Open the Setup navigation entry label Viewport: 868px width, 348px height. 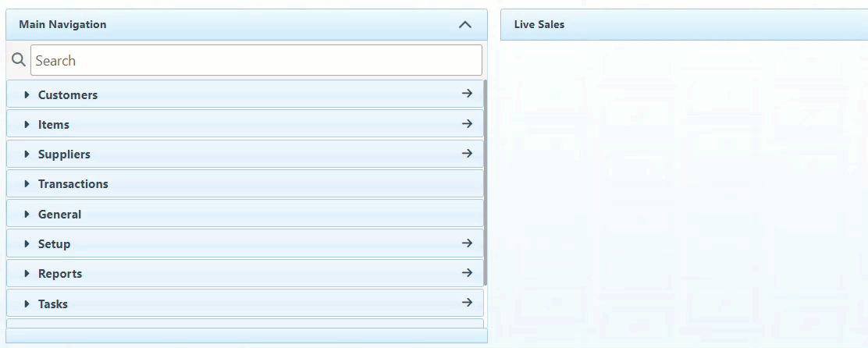coord(54,244)
